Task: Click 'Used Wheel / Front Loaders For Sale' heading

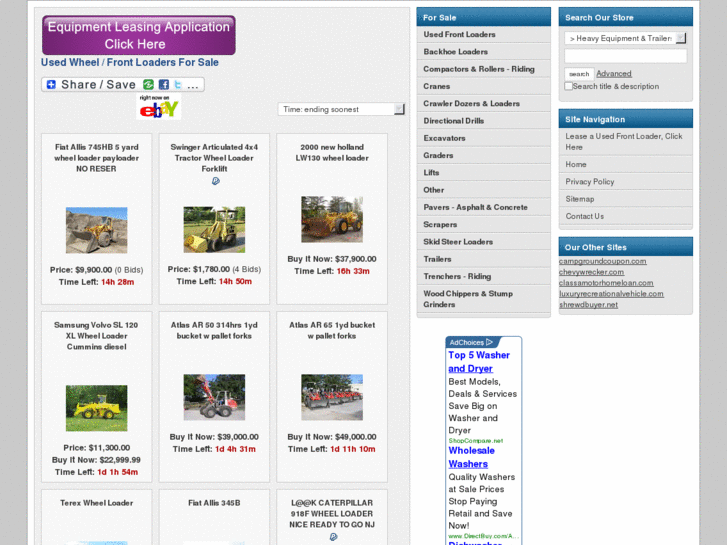Action: (130, 63)
